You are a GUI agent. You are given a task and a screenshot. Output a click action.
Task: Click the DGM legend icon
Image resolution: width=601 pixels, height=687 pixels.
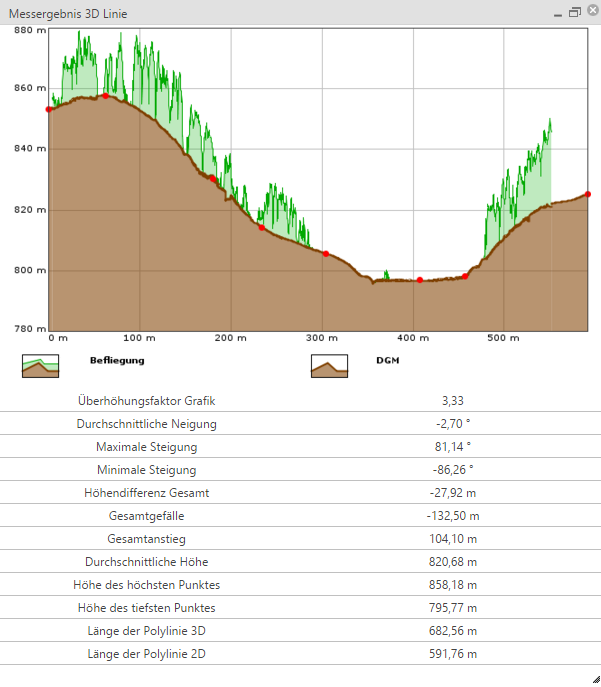[329, 366]
